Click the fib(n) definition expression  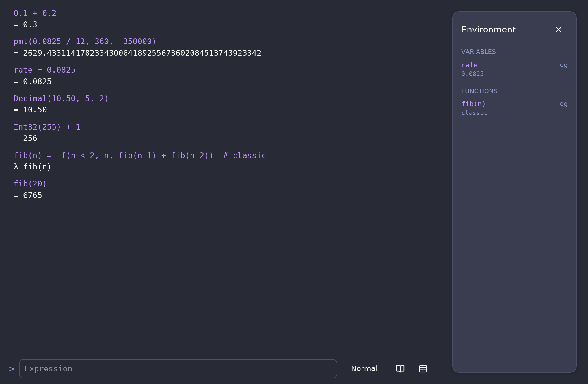(x=140, y=156)
